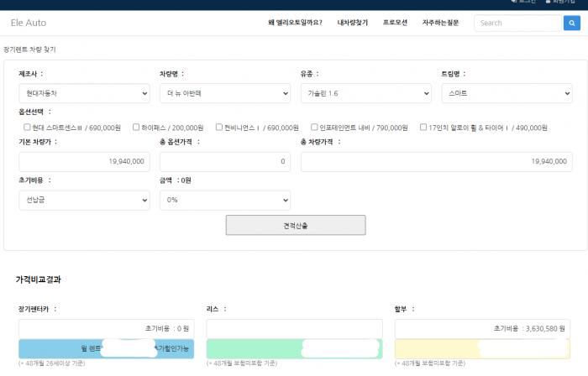Click the 장기렌트 차량 찾기 heading text

pyautogui.click(x=29, y=50)
